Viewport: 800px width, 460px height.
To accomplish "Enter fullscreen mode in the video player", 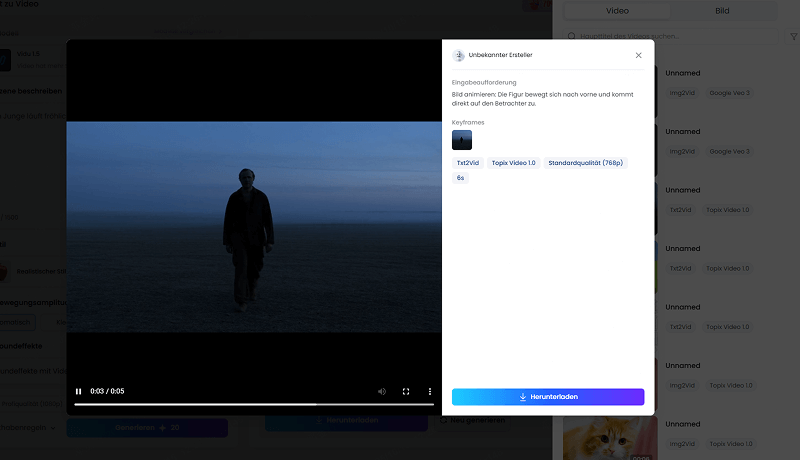I will click(406, 391).
